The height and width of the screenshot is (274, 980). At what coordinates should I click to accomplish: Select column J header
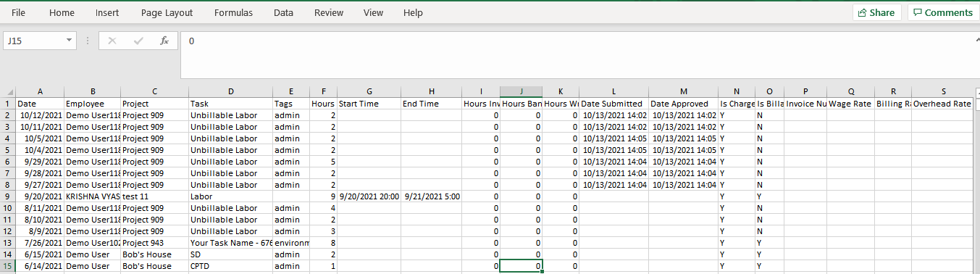pyautogui.click(x=521, y=92)
